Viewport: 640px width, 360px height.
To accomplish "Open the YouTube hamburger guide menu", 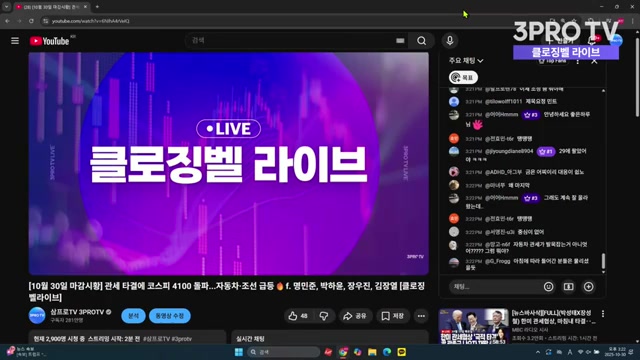I will click(x=15, y=41).
